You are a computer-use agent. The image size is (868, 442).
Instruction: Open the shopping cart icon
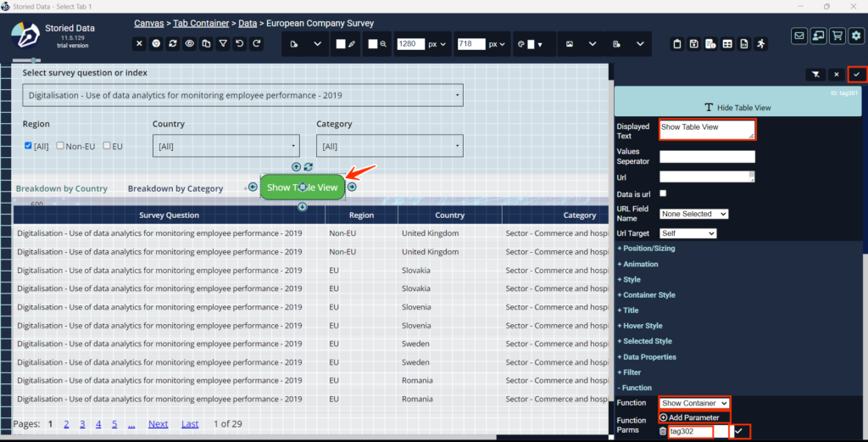pyautogui.click(x=837, y=36)
